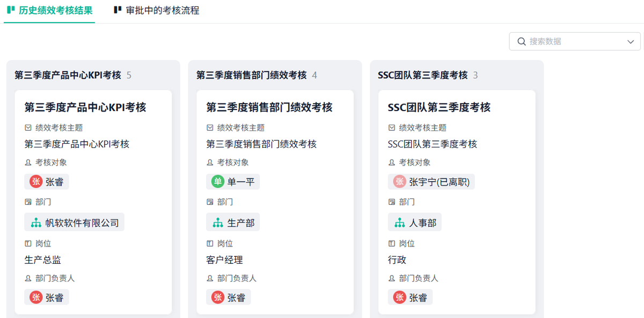This screenshot has height=318, width=644.
Task: Switch to 历史绩效考核结果 tab
Action: click(x=55, y=11)
